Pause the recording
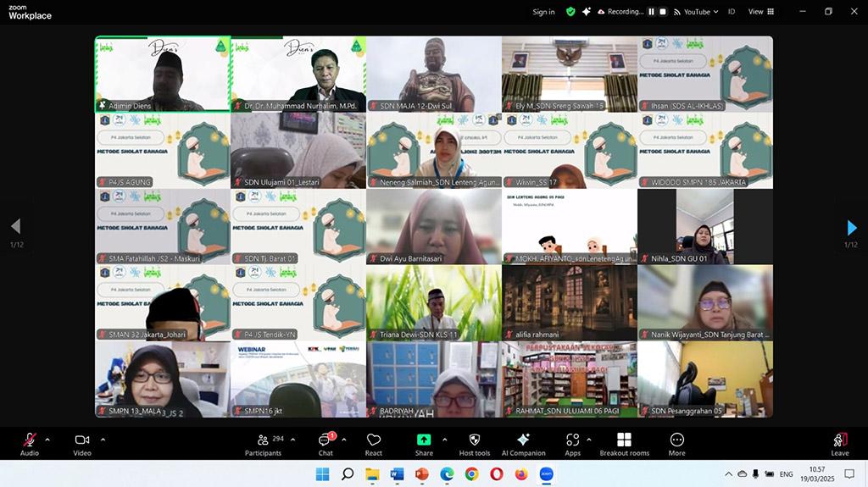Image resolution: width=868 pixels, height=487 pixels. click(651, 12)
